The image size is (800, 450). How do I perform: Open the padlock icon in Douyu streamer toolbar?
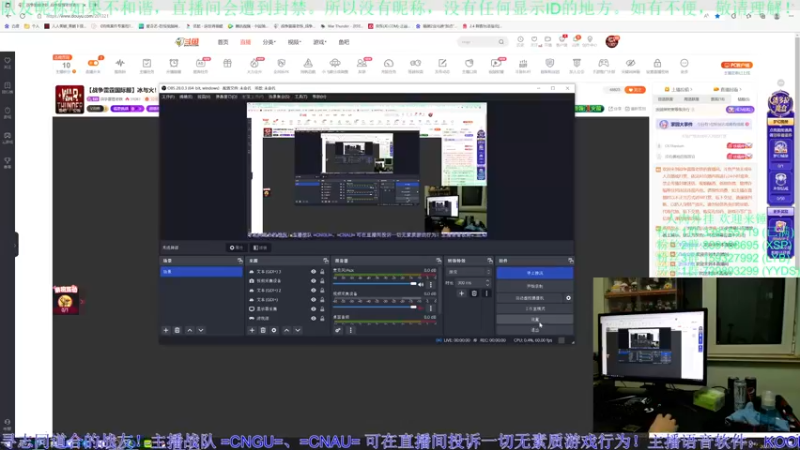point(657,63)
